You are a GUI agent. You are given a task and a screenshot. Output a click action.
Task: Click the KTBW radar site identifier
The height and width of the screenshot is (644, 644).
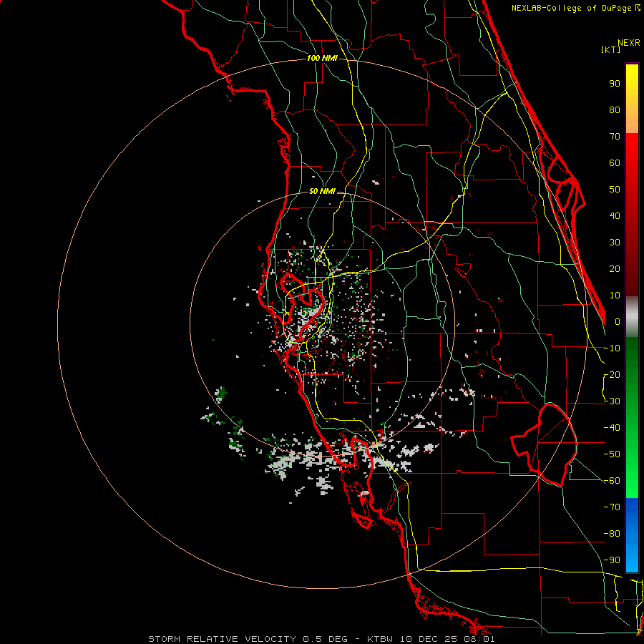pyautogui.click(x=381, y=639)
